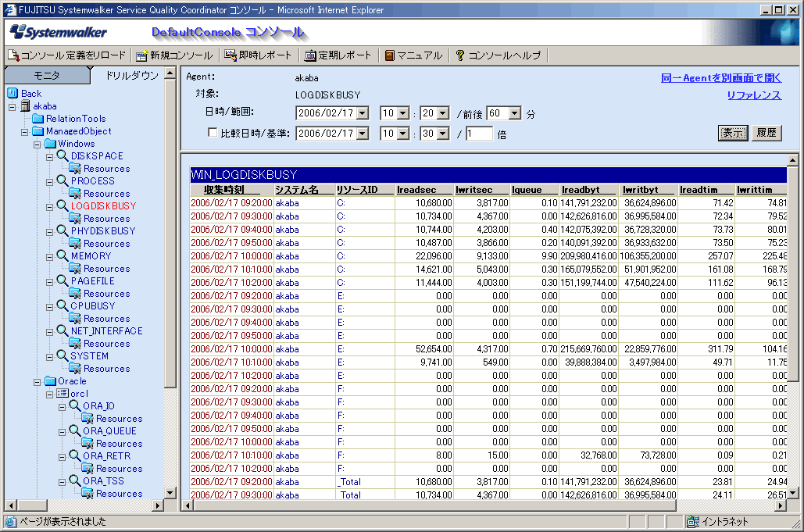Click the PHYDISKBUSY magnifier icon
Image resolution: width=804 pixels, height=532 pixels.
pos(63,230)
